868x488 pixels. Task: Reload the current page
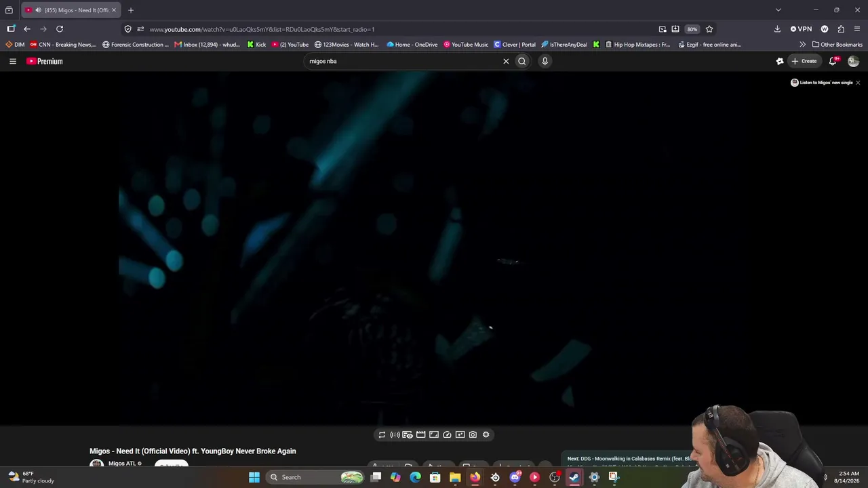coord(60,29)
